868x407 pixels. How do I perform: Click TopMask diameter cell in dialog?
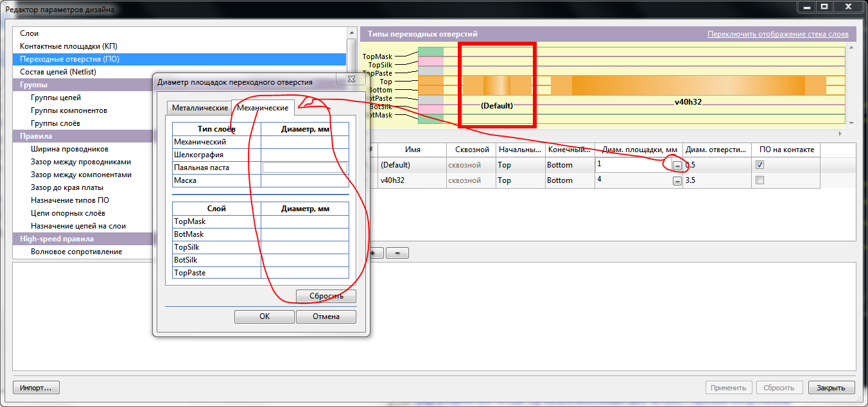(304, 221)
